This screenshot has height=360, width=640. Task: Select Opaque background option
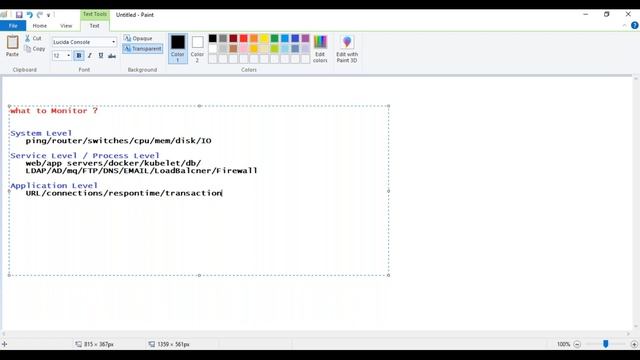(x=138, y=38)
